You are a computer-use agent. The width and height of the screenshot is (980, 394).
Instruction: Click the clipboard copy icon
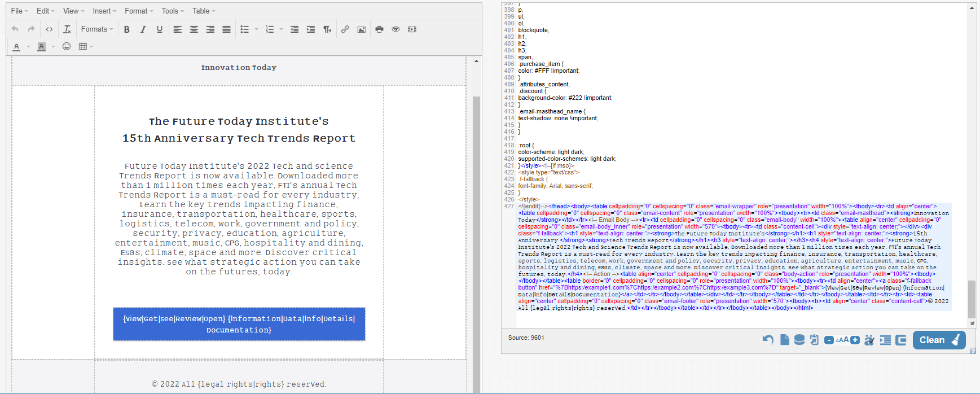(814, 340)
